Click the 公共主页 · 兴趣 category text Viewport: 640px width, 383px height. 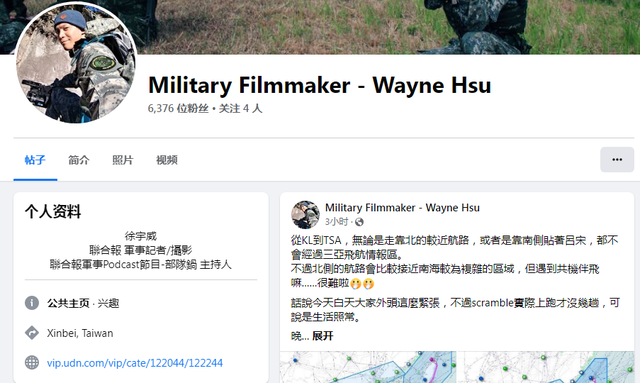coord(83,303)
